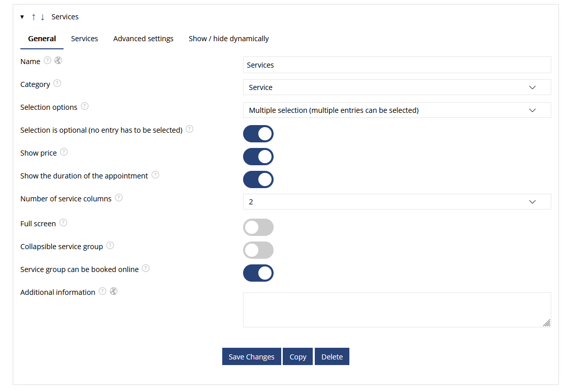This screenshot has height=392, width=566.
Task: Enable Collapsible service group toggle
Action: 258,250
